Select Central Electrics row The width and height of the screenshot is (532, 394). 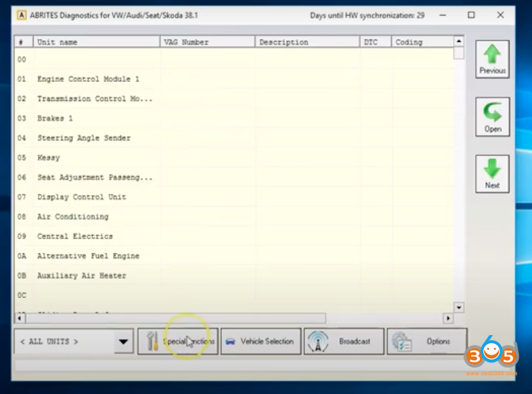(x=234, y=236)
